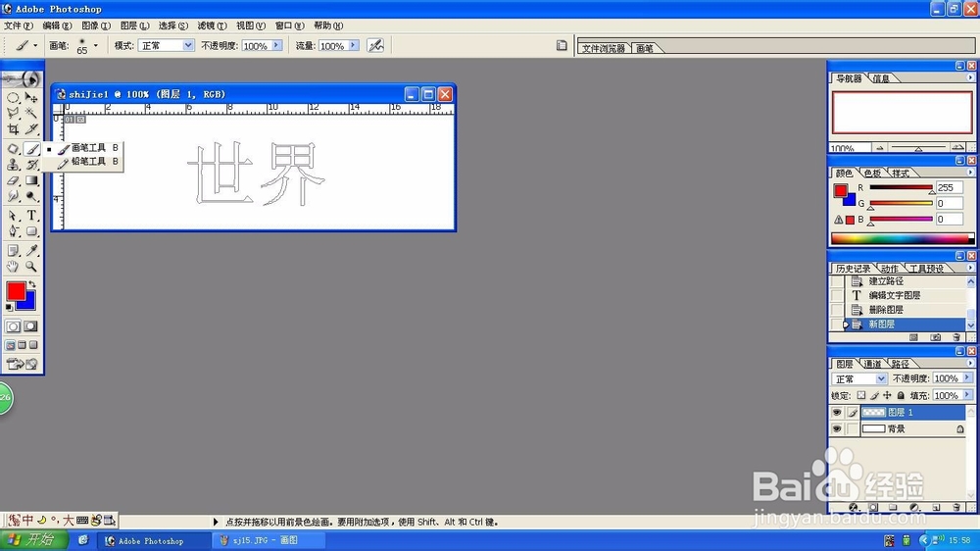Viewport: 980px width, 551px height.
Task: Select the Gradient tool
Action: point(31,180)
